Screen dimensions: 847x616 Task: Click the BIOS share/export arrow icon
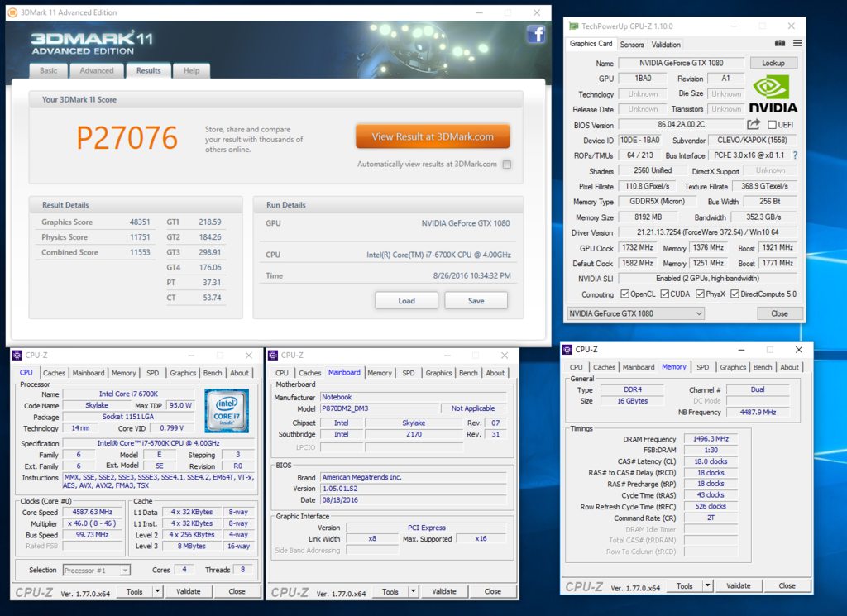pos(754,124)
